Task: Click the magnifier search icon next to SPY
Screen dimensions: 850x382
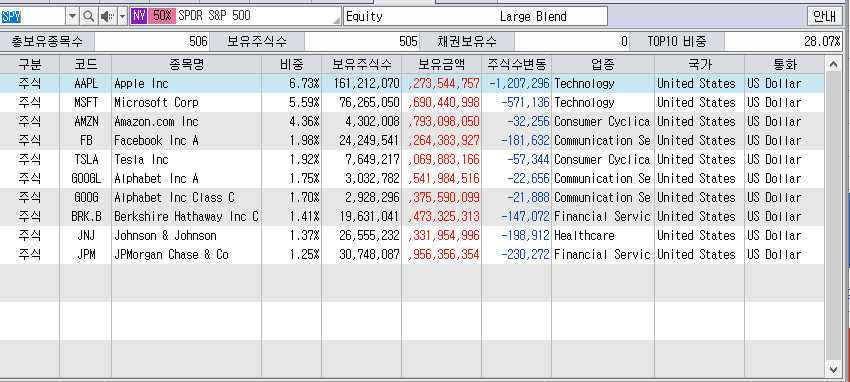Action: (x=88, y=16)
